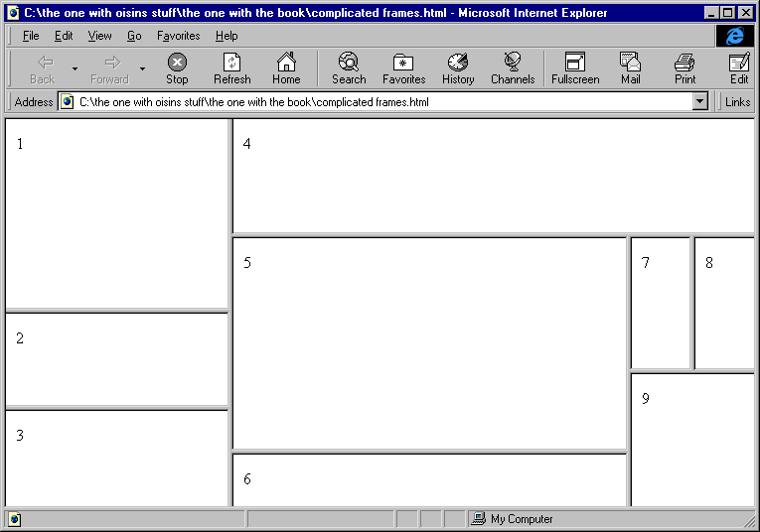Reload the page with Refresh
Image resolution: width=760 pixels, height=532 pixels.
pos(232,69)
